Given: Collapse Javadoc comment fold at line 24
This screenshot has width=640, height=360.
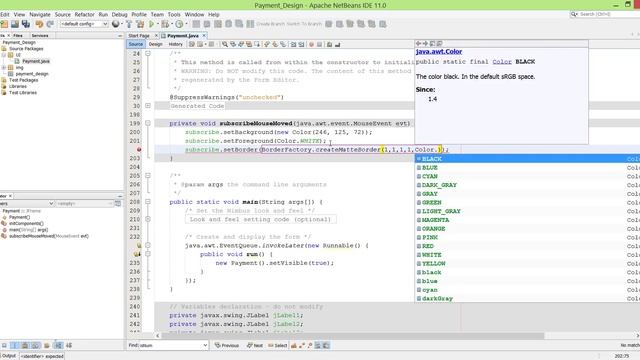Looking at the screenshot, I should pyautogui.click(x=148, y=53).
